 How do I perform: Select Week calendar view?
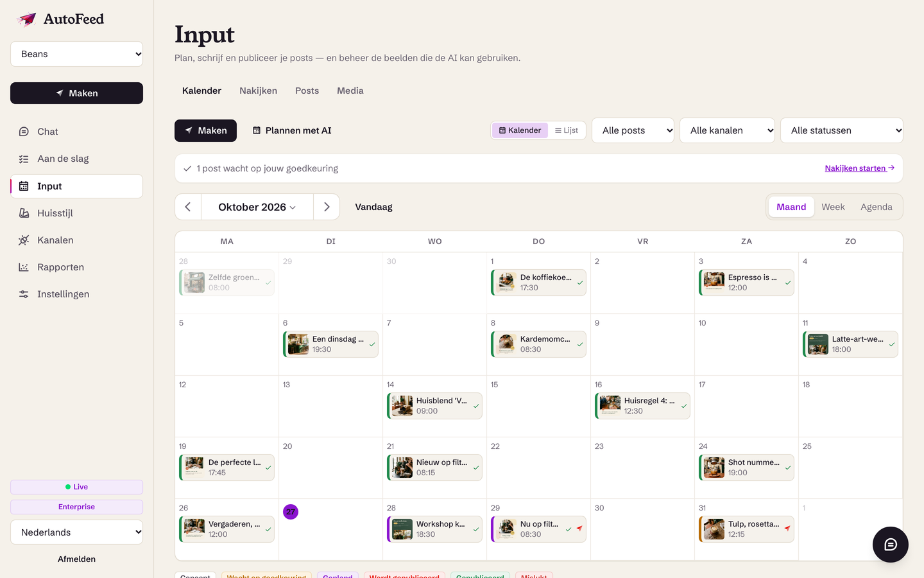click(x=833, y=207)
